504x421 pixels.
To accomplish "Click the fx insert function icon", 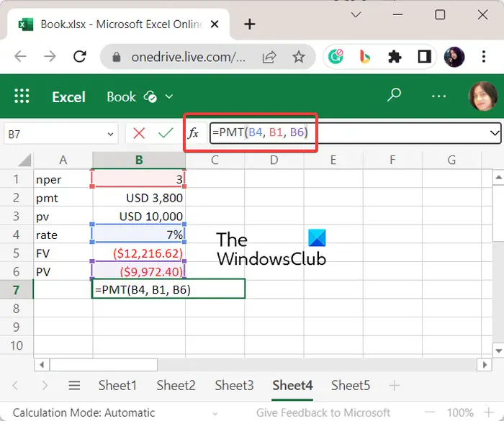I will [x=193, y=132].
